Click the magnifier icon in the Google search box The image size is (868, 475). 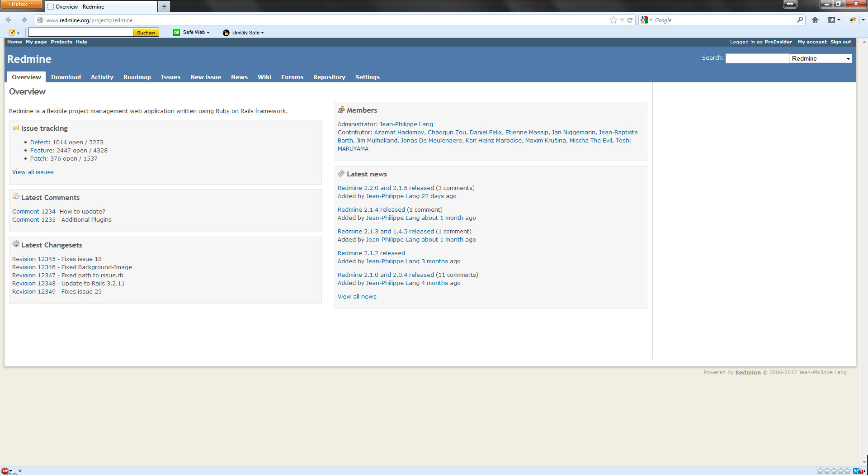coord(800,20)
